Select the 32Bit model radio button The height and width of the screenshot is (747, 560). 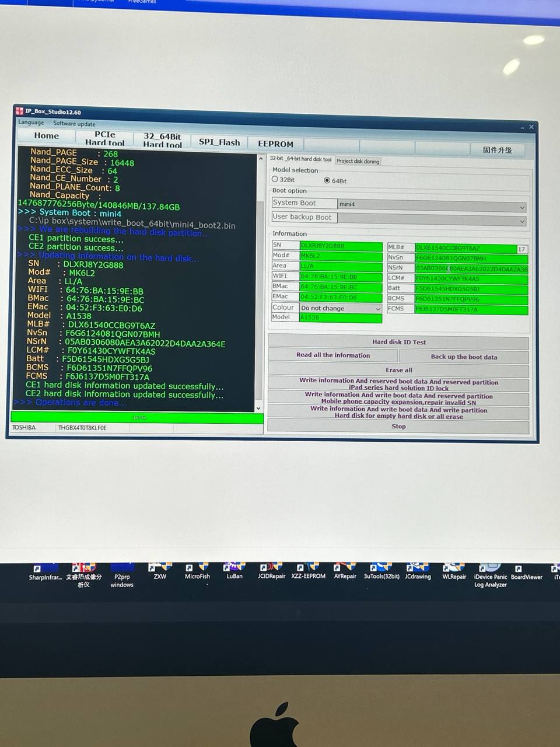pos(275,179)
